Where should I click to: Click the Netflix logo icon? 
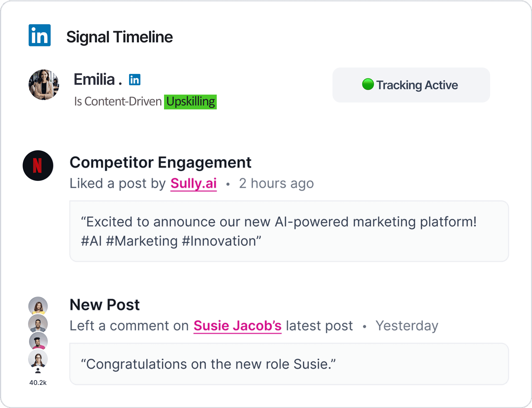point(38,166)
